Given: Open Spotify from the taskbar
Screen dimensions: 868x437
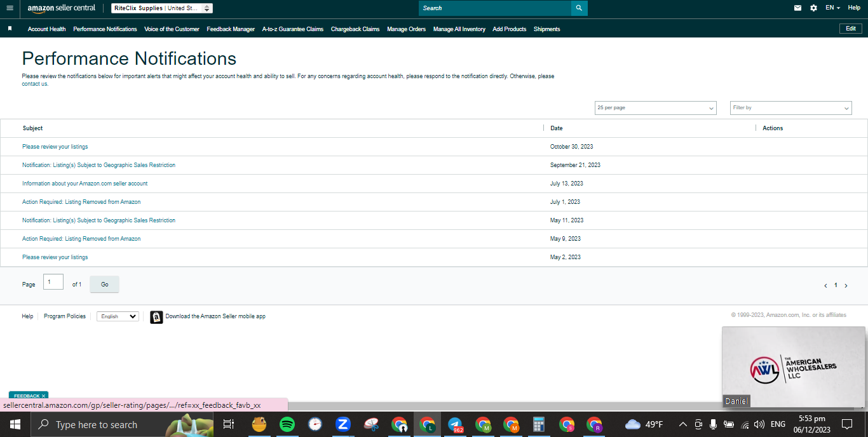Looking at the screenshot, I should [287, 424].
